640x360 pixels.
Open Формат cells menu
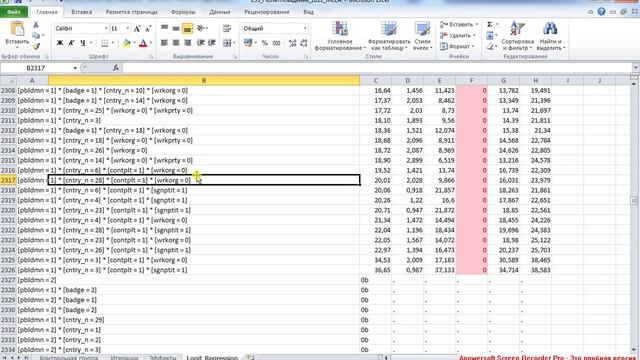457,47
